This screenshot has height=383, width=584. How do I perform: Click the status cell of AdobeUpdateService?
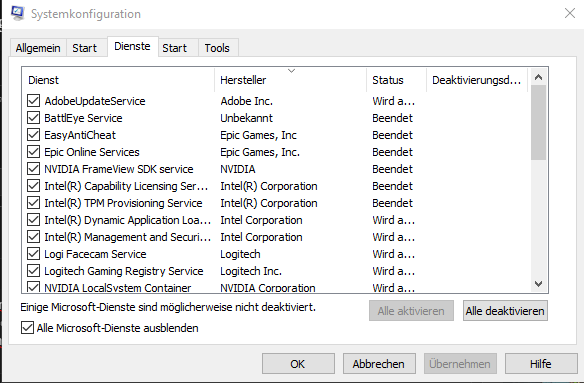pyautogui.click(x=393, y=101)
